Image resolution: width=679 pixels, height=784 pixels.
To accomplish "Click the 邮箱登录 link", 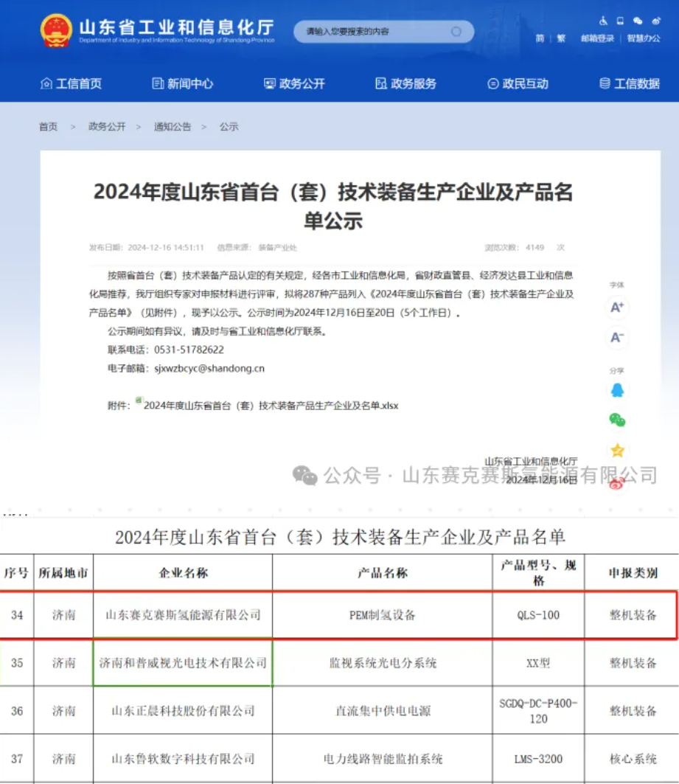I will point(597,38).
